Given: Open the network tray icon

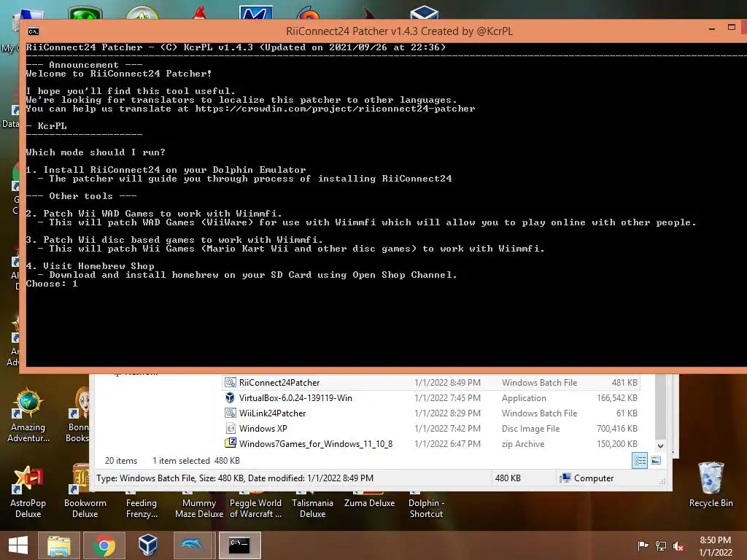Looking at the screenshot, I should pos(661,545).
